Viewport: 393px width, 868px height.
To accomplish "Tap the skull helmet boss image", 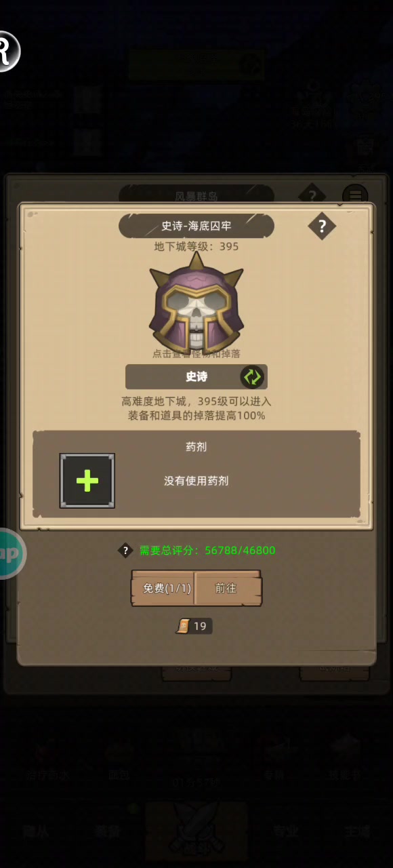I will pyautogui.click(x=196, y=301).
